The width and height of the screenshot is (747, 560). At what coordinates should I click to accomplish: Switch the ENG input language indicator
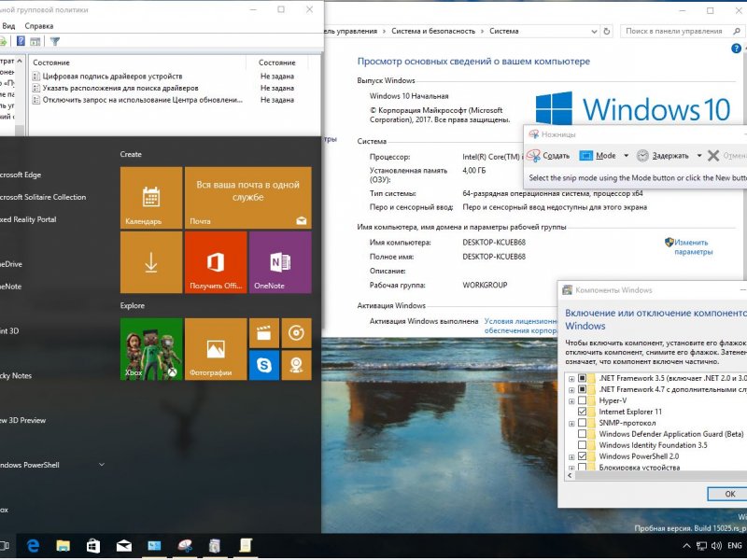(x=735, y=546)
